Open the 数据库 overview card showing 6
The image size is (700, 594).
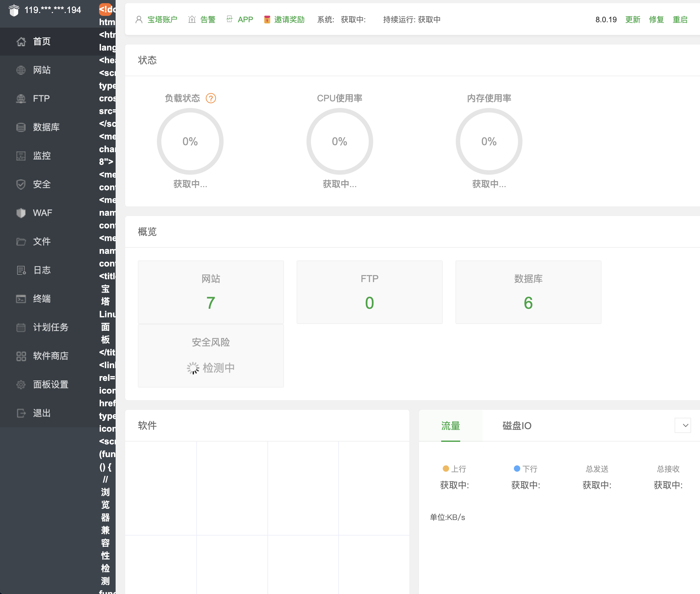click(x=528, y=292)
